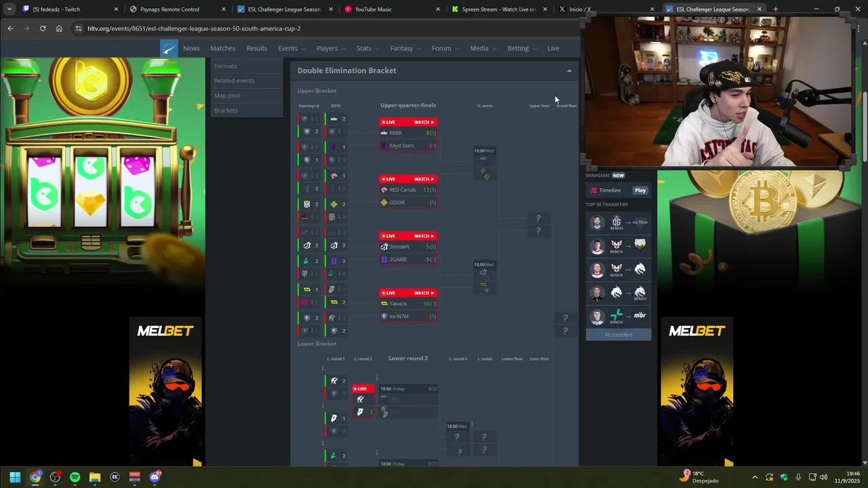Switch to Psynaps Remote Control tab

170,9
